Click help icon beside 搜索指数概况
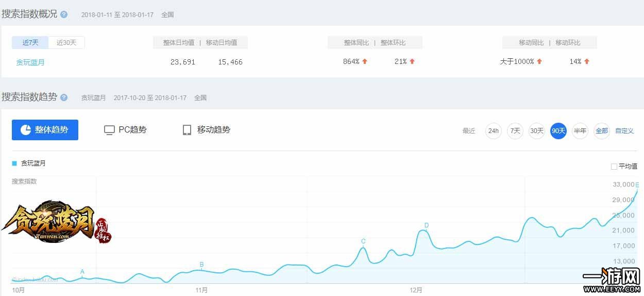 pos(64,14)
